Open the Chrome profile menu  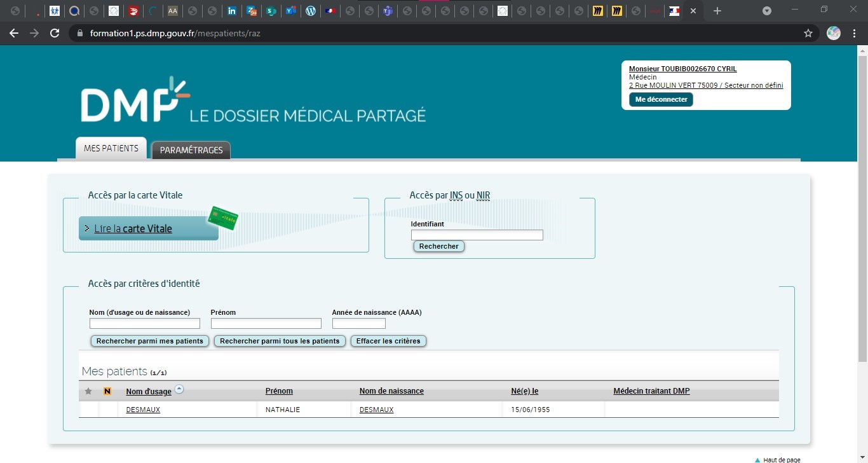(x=833, y=33)
